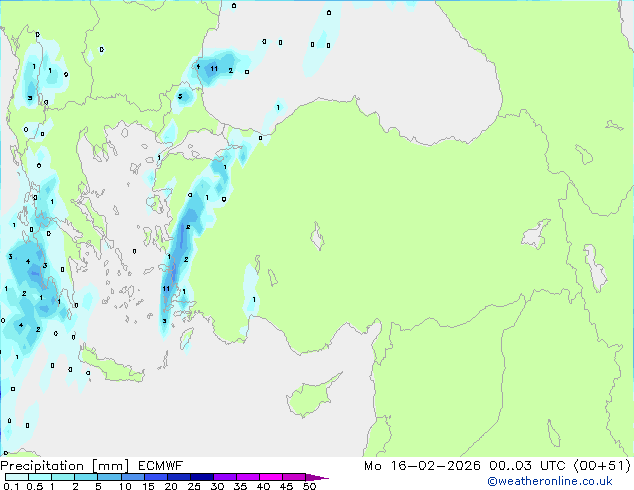Click the 11 value on the Black Sea coast
This screenshot has height=490, width=634.
pos(214,68)
